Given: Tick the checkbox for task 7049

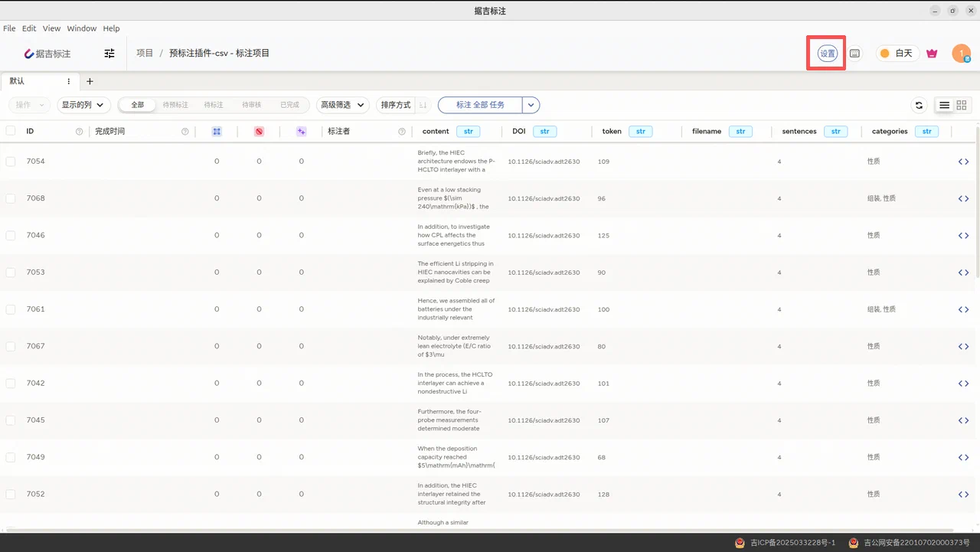Looking at the screenshot, I should tap(11, 457).
